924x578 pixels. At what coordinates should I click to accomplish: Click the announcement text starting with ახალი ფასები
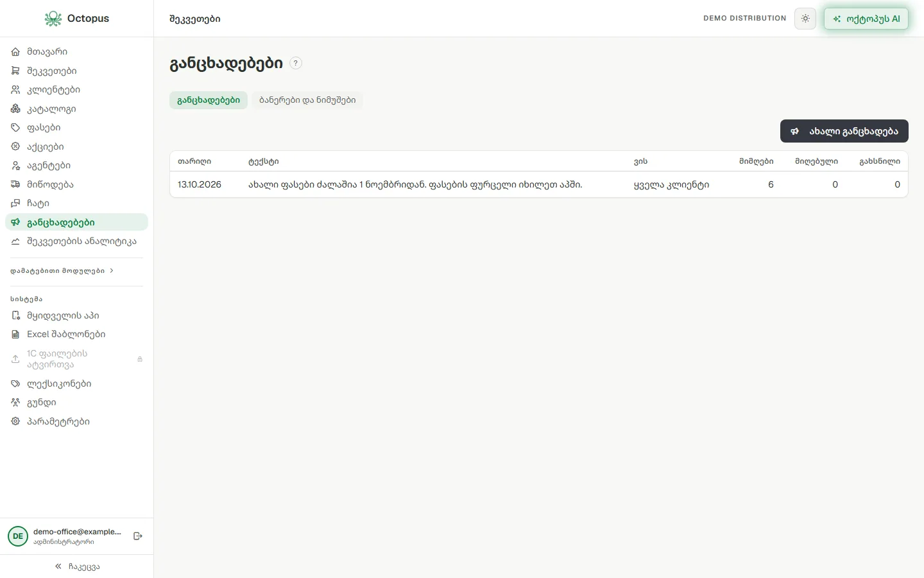tap(415, 184)
